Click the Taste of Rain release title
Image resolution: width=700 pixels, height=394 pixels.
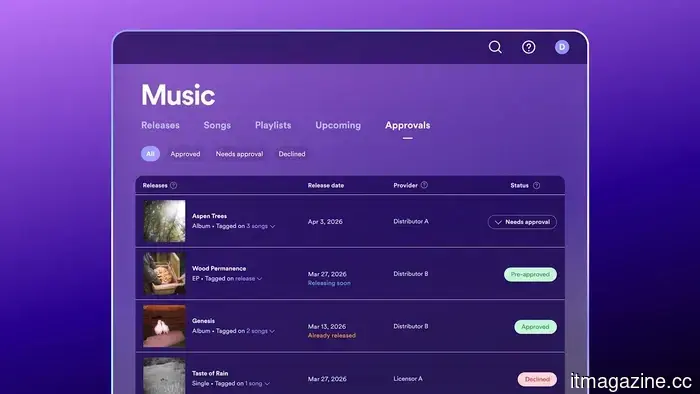(x=210, y=373)
